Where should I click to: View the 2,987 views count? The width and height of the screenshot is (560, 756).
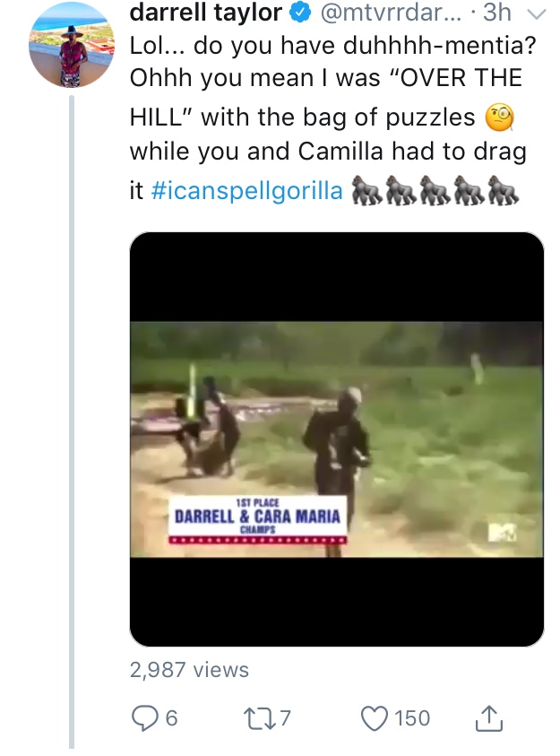(189, 670)
